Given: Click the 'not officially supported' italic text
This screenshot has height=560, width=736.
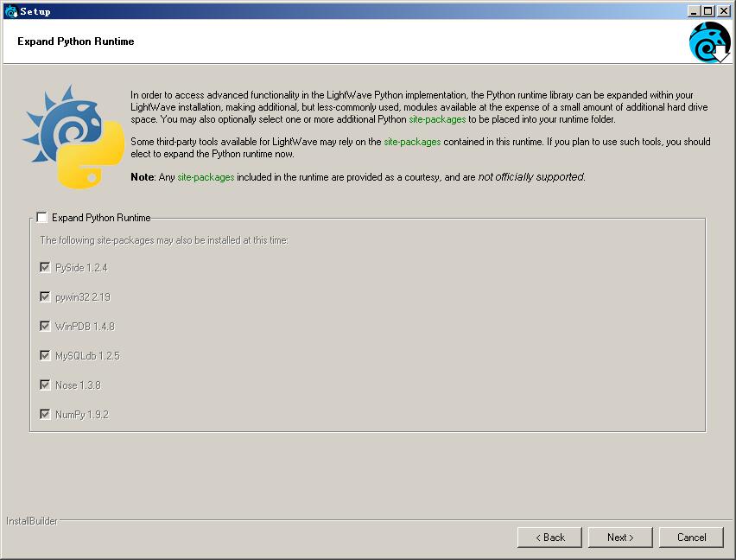Looking at the screenshot, I should point(531,177).
